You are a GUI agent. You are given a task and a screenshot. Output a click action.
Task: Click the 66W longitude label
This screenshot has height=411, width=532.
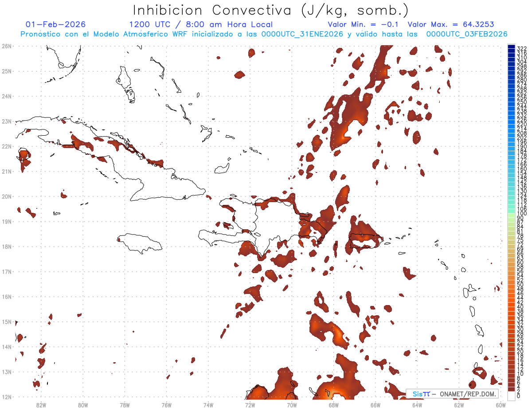[375, 405]
